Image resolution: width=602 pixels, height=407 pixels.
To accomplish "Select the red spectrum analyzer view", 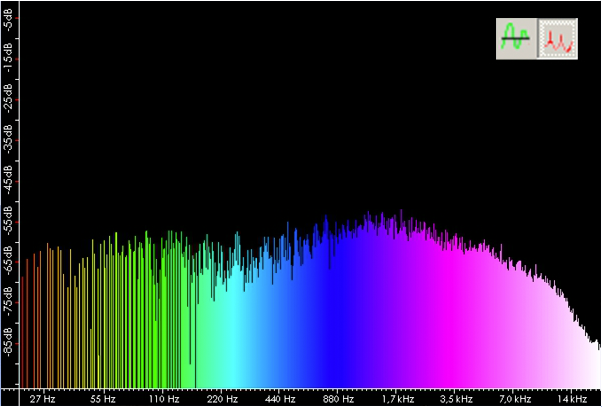I will tap(558, 40).
